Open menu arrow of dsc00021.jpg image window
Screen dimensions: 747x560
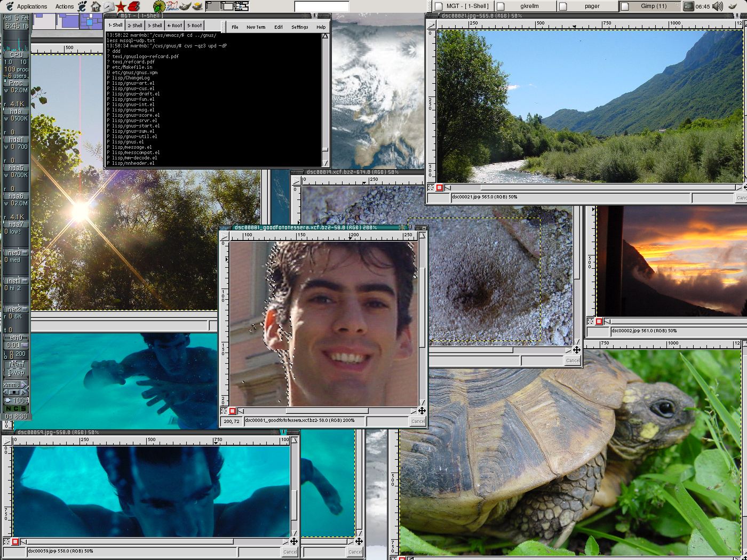pos(431,23)
